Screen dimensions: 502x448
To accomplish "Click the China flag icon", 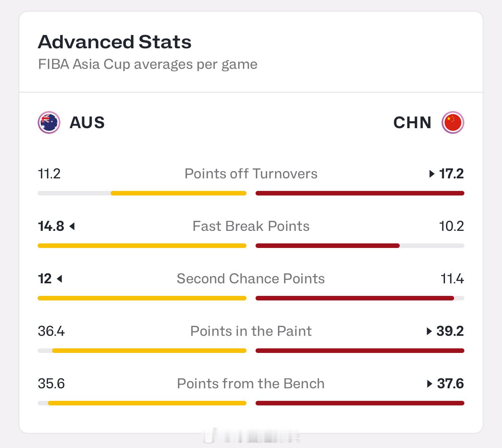I will [x=453, y=122].
